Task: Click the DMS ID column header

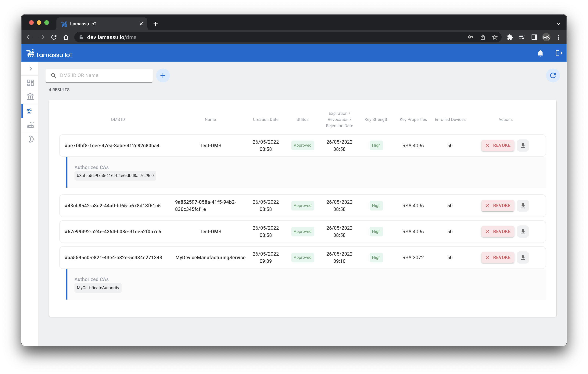Action: 118,119
